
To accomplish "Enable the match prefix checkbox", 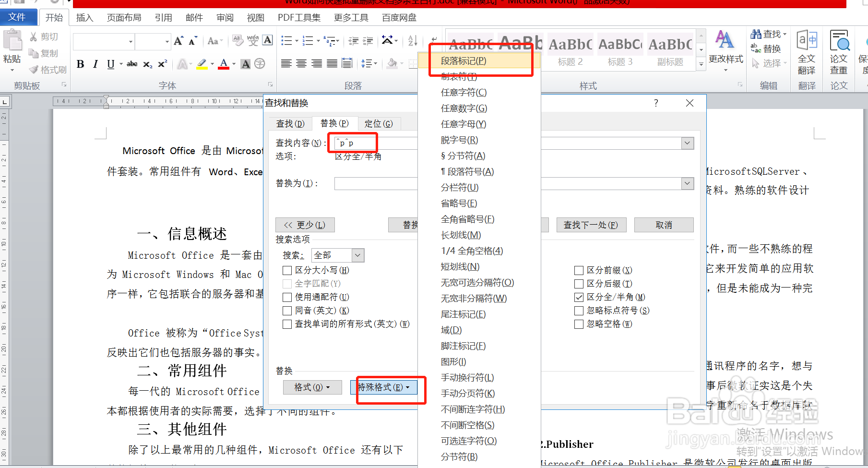I will click(x=579, y=270).
